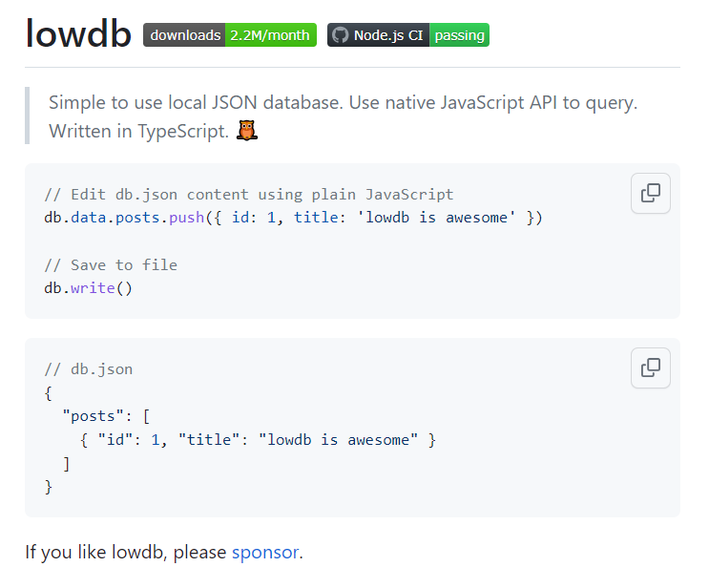The image size is (709, 588).
Task: Click the '// Save to file' comment
Action: click(x=111, y=265)
